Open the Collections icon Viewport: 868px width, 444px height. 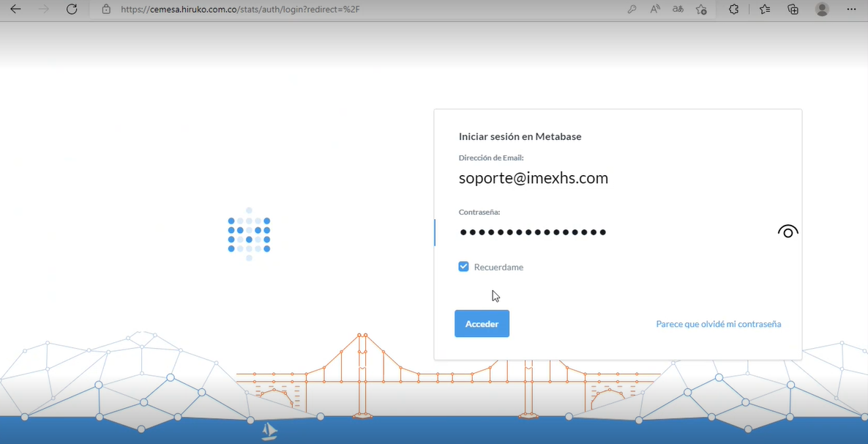point(793,10)
